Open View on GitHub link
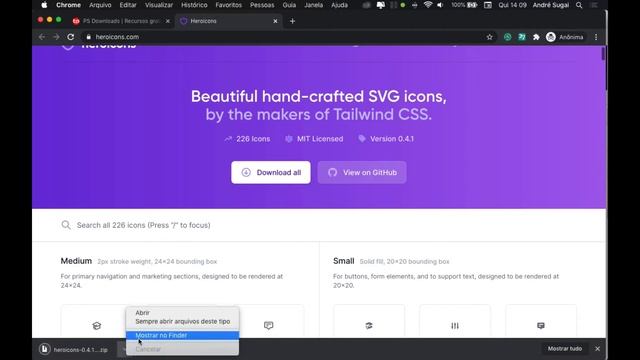Image resolution: width=640 pixels, height=360 pixels. click(362, 172)
